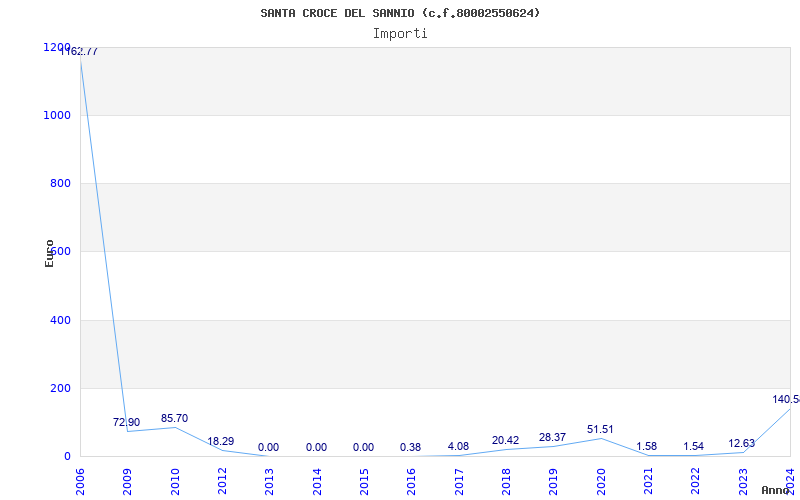This screenshot has height=500, width=800.
Task: Click the 0.00 value above 2015
Action: (363, 447)
